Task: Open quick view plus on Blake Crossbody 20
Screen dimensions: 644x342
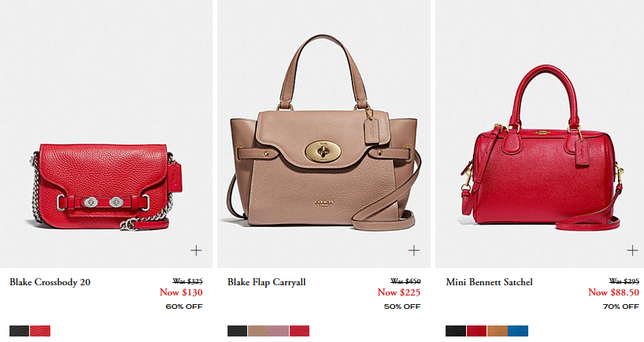Action: pos(196,251)
